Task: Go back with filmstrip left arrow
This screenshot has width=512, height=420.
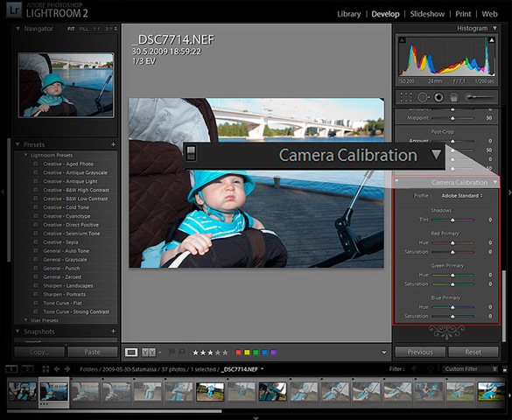Action: tap(57, 369)
